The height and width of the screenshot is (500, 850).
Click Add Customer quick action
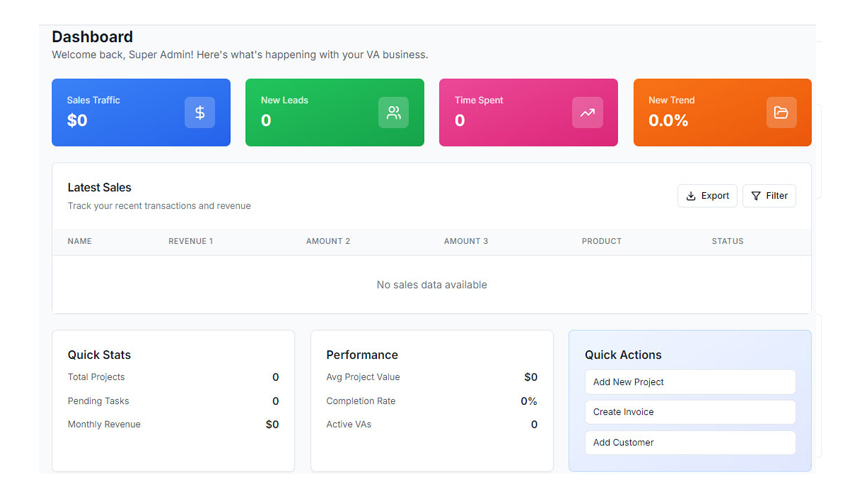point(690,443)
